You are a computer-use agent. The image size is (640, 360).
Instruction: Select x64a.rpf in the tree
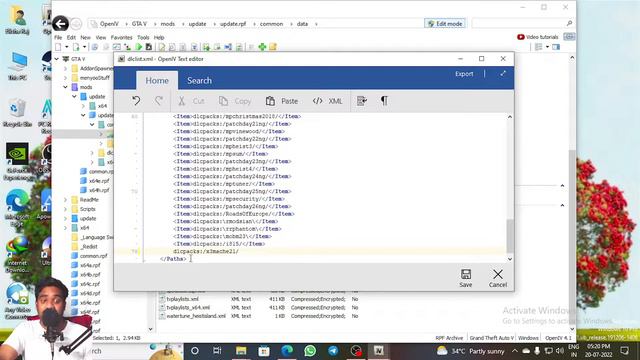click(86, 265)
